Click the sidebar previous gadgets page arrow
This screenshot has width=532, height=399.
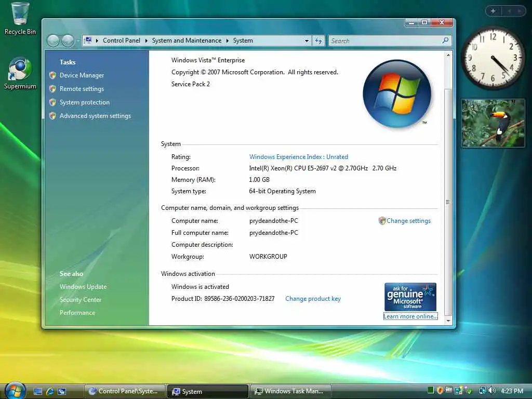click(x=509, y=11)
